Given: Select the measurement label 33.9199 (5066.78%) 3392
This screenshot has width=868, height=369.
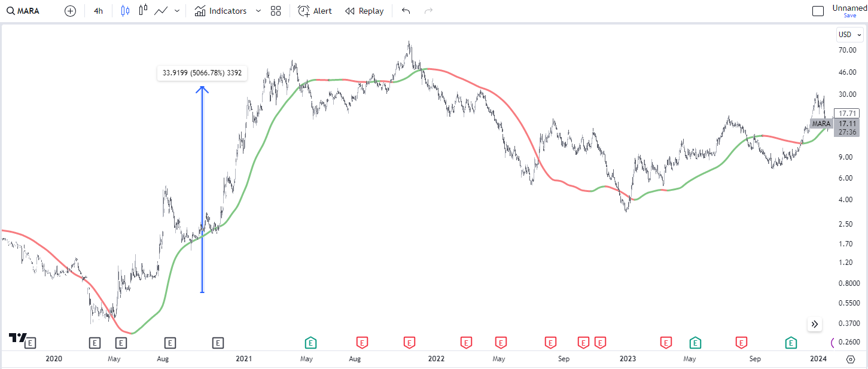Looking at the screenshot, I should pyautogui.click(x=202, y=73).
